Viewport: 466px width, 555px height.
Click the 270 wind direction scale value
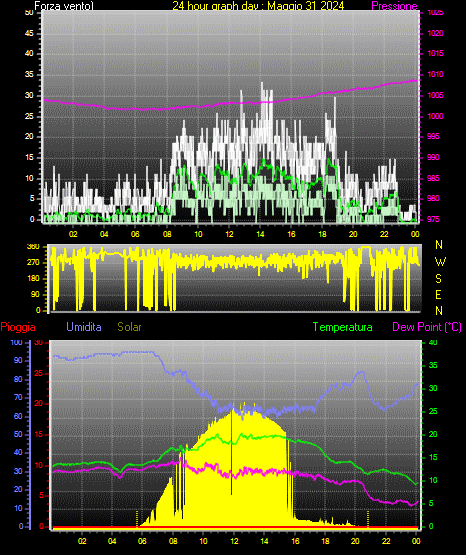(33, 263)
